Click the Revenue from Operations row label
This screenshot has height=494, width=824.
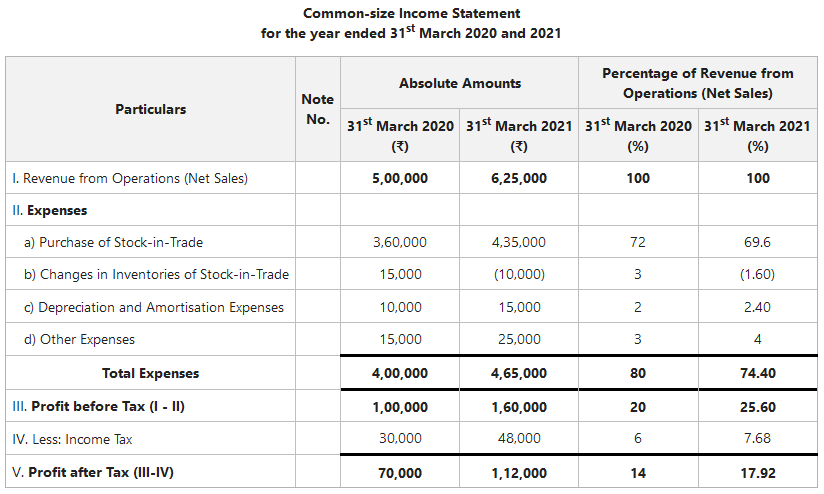coord(130,178)
